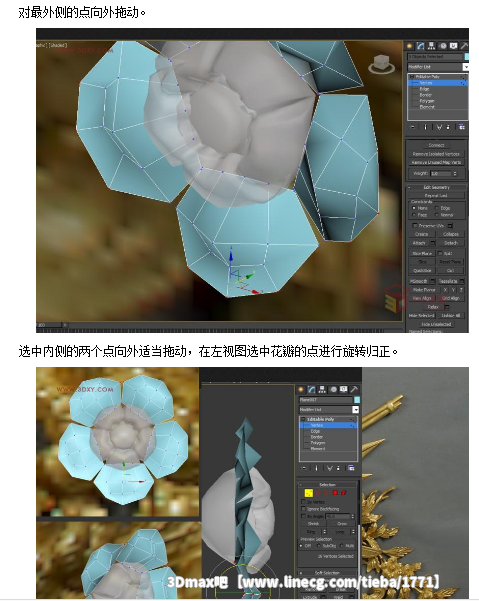Image resolution: width=479 pixels, height=601 pixels.
Task: Expand the Soft Selection rollout
Action: click(x=329, y=573)
